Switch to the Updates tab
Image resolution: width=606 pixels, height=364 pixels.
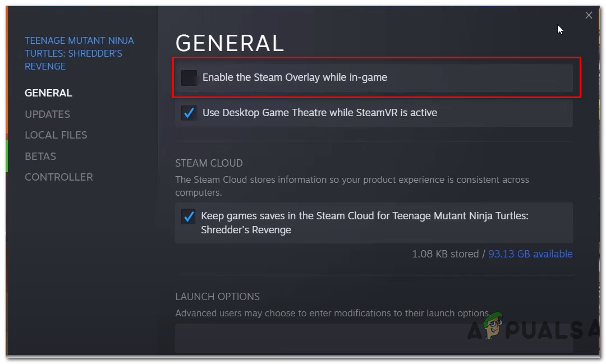[47, 114]
